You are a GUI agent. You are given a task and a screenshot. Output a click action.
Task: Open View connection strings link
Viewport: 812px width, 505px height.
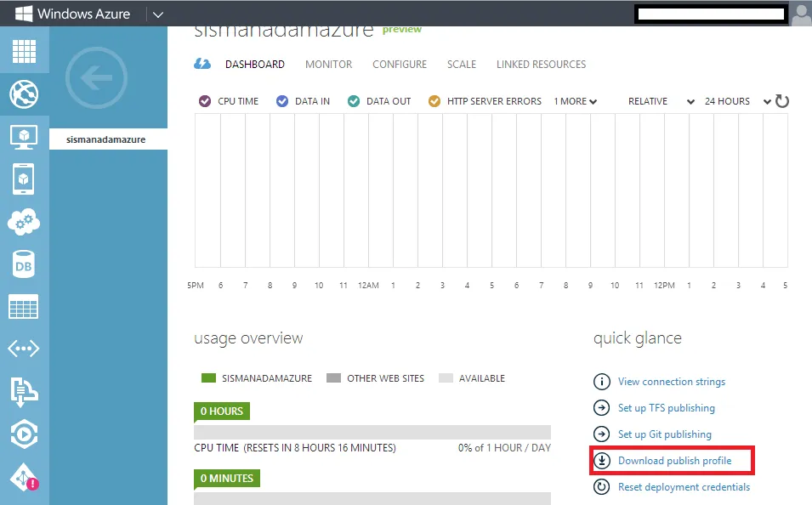click(672, 382)
